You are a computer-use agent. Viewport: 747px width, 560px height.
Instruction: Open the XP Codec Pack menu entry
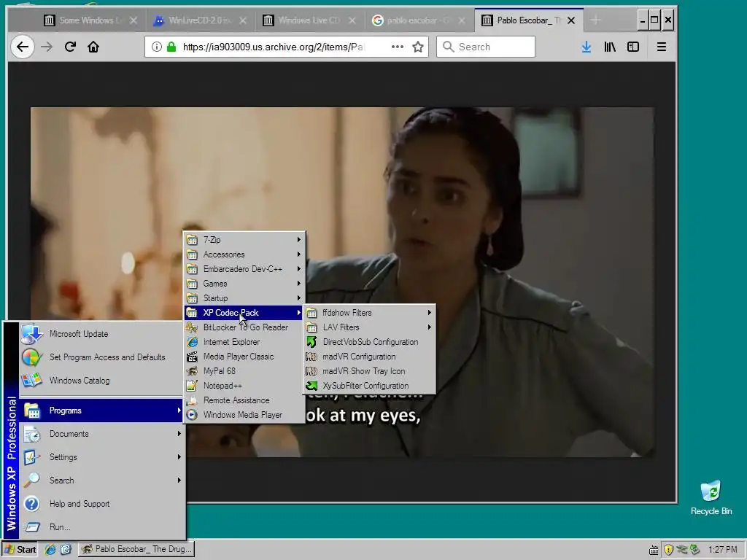[244, 313]
